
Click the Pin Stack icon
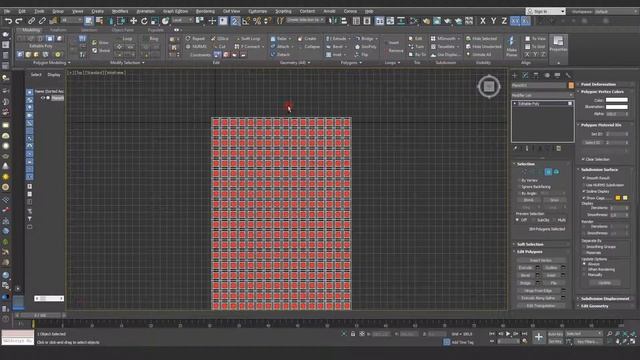click(515, 149)
